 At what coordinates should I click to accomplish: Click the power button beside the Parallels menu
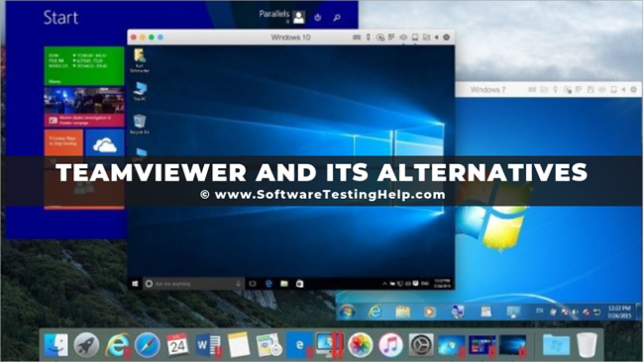coord(317,17)
